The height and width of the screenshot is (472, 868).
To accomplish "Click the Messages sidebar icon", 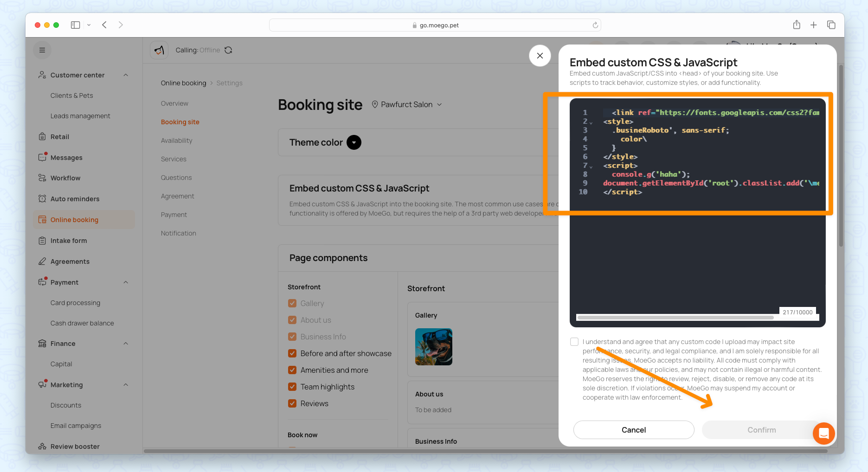I will pyautogui.click(x=42, y=157).
